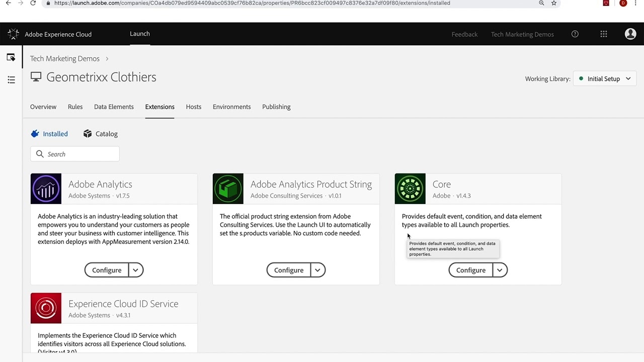Screen dimensions: 644x362
Task: Switch to the Data Elements tab
Action: [114, 107]
